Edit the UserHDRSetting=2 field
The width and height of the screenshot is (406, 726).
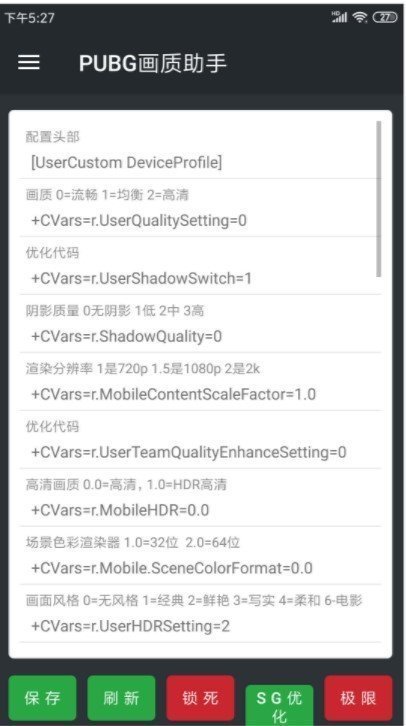click(x=200, y=626)
